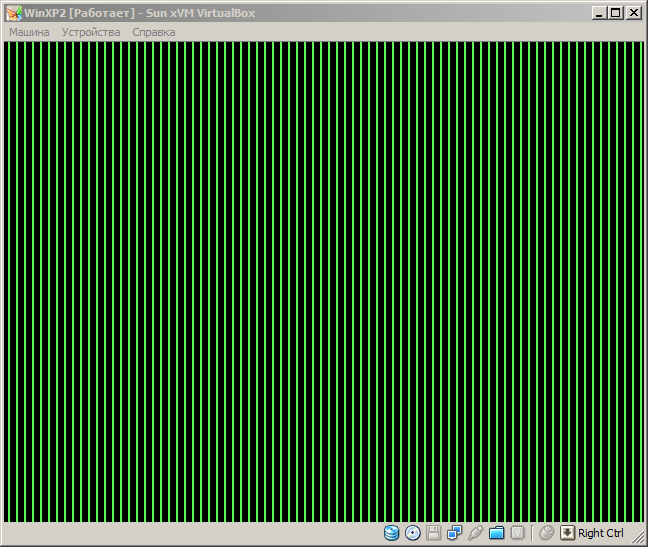Click the CD/DVD drive status icon
This screenshot has height=547, width=648.
click(412, 533)
